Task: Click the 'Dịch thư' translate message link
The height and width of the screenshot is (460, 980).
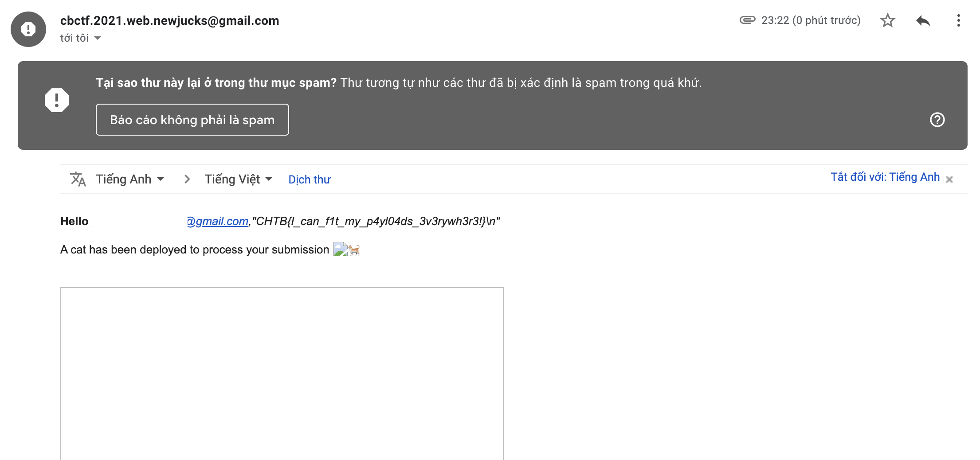Action: [310, 179]
